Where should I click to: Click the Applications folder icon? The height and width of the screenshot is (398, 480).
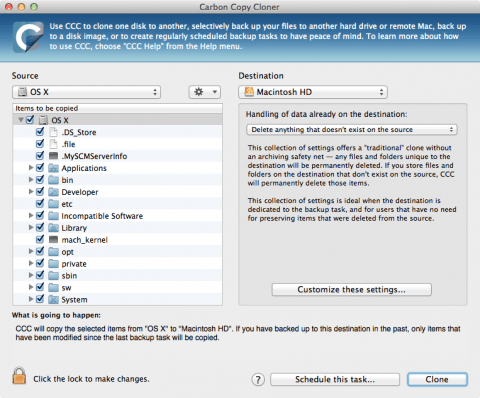[53, 168]
